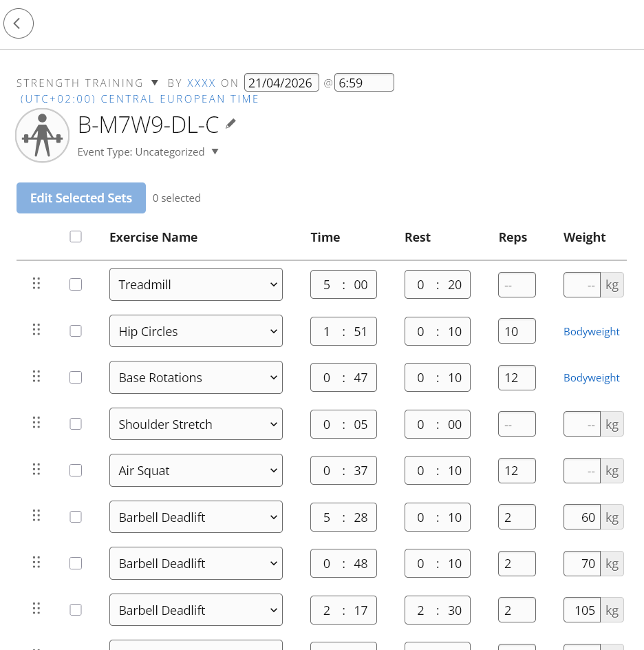Grab the drag handle for Treadmill row
Image resolution: width=644 pixels, height=650 pixels.
click(36, 283)
